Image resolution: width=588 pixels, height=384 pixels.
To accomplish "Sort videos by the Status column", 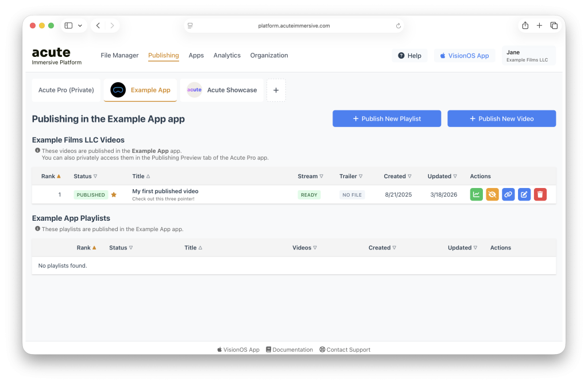I will (x=86, y=176).
